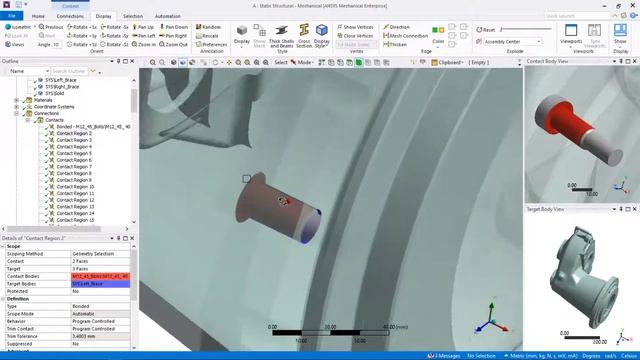Open Thick Shells and Beams style

281,36
